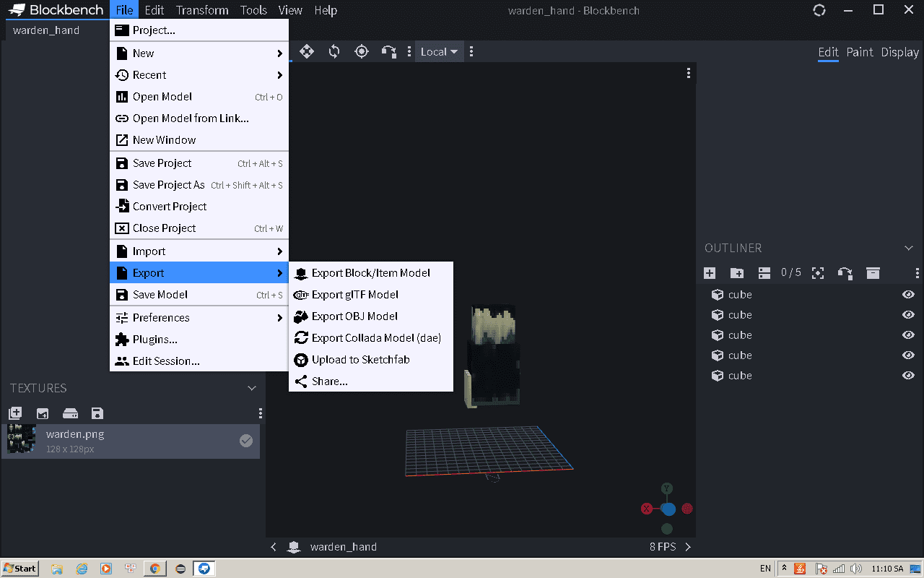This screenshot has width=924, height=578.
Task: Click the right arrow next to 8 FPS
Action: pyautogui.click(x=688, y=547)
